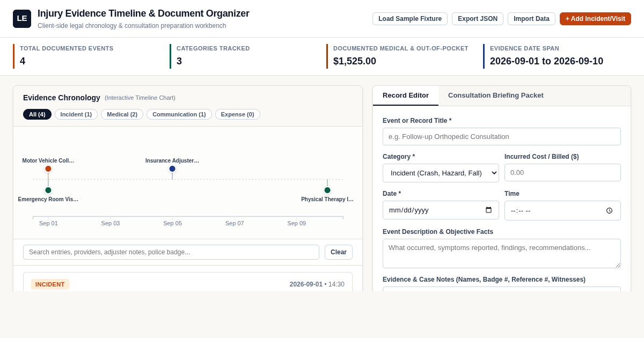Click into the Time input field

point(562,211)
